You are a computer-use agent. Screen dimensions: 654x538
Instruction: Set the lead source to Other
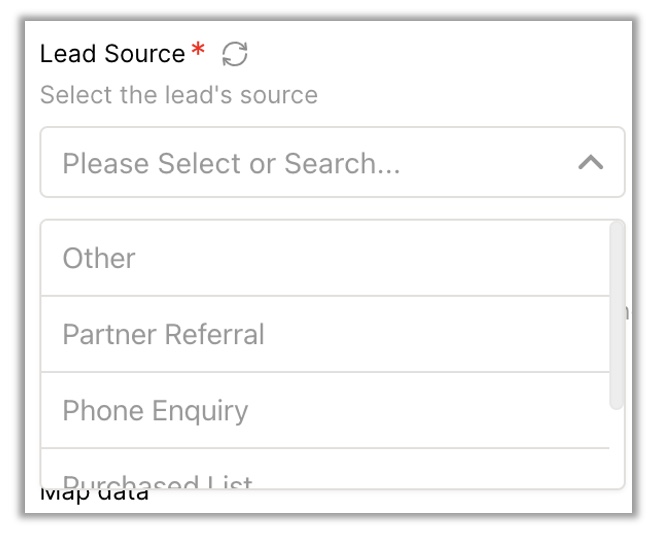click(x=99, y=258)
